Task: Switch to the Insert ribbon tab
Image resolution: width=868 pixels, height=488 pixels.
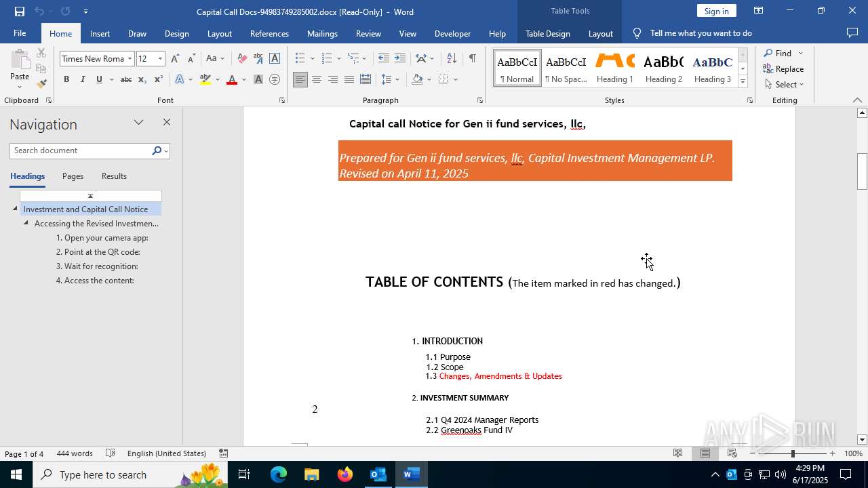Action: [100, 33]
